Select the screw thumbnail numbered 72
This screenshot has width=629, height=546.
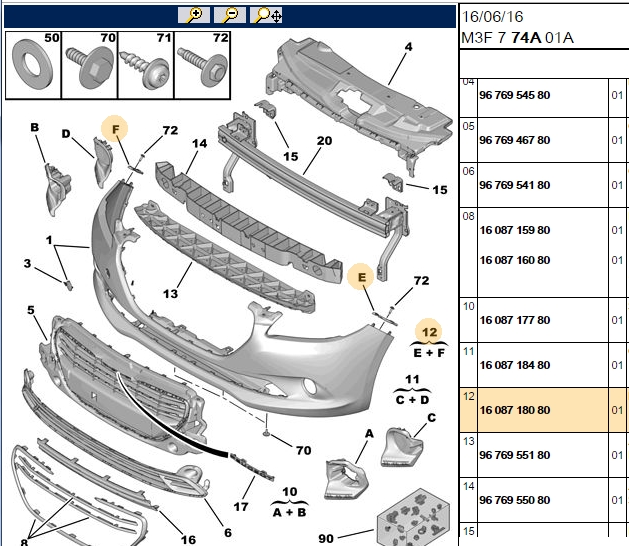(202, 65)
